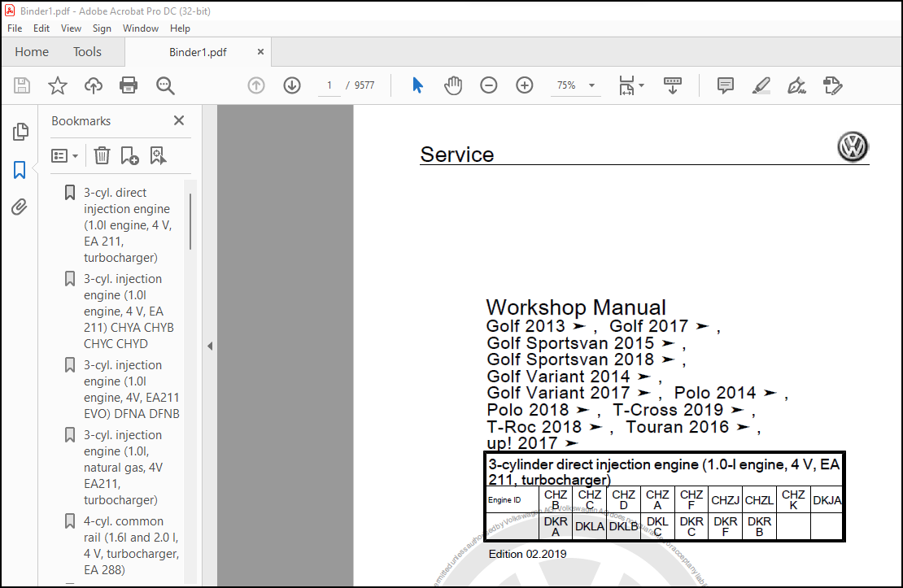
Task: Click the bookmarks panel vertical scrollbar
Action: (190, 222)
